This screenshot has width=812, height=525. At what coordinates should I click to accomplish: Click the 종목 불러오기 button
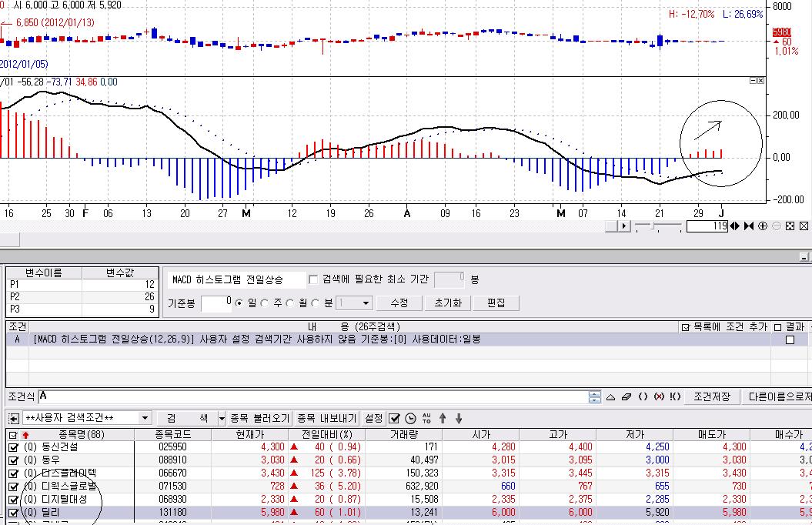(260, 418)
